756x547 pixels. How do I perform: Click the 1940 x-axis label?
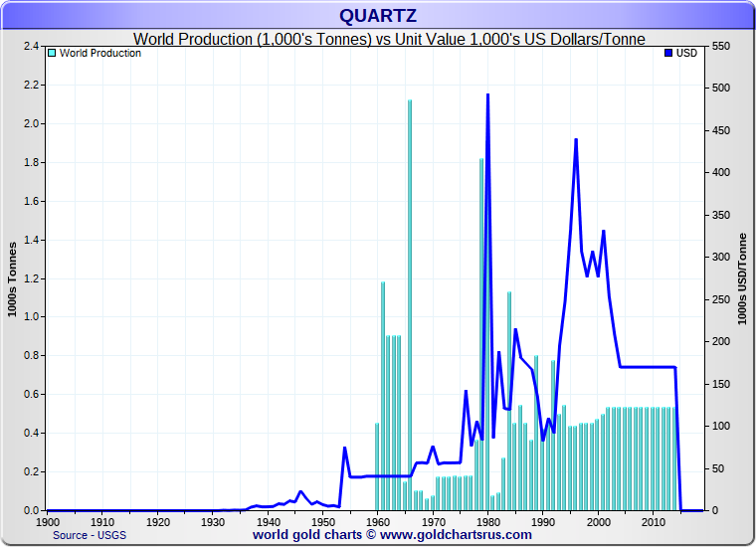268,522
